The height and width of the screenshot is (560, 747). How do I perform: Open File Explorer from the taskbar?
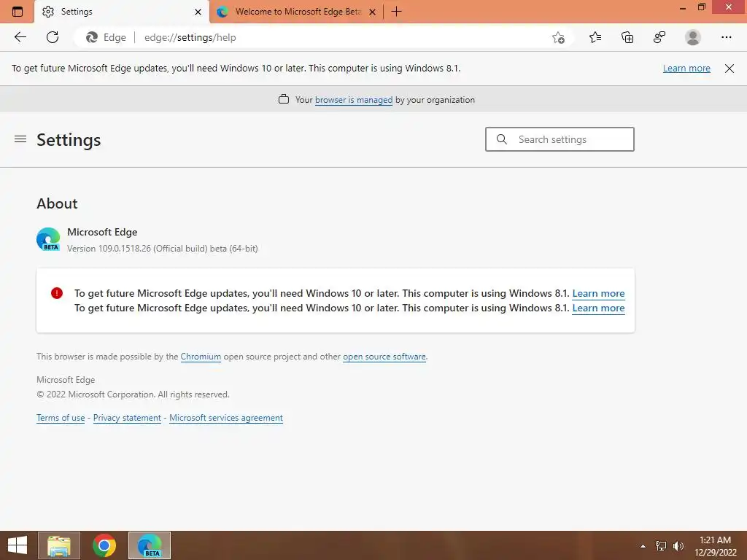coord(59,545)
